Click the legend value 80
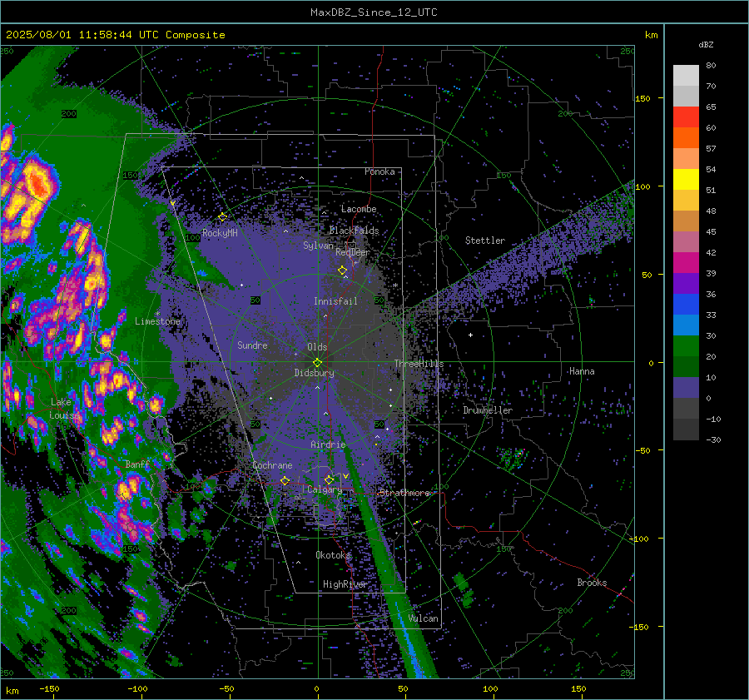Screen dimensions: 749x700 [711, 66]
